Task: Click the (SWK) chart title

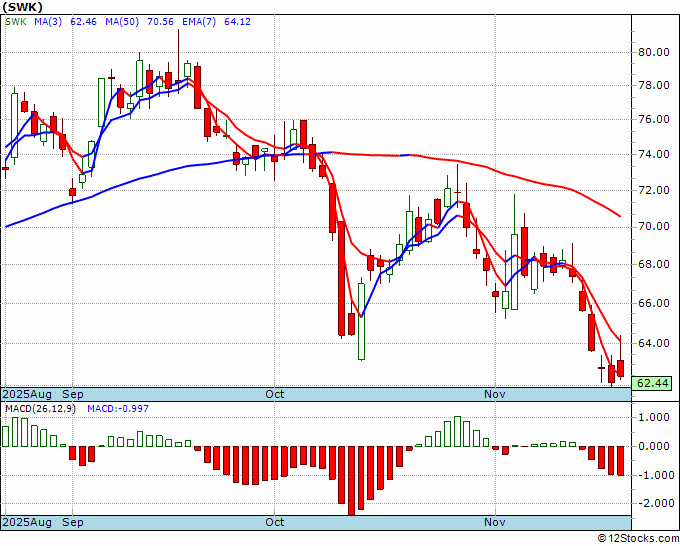Action: 23,7
